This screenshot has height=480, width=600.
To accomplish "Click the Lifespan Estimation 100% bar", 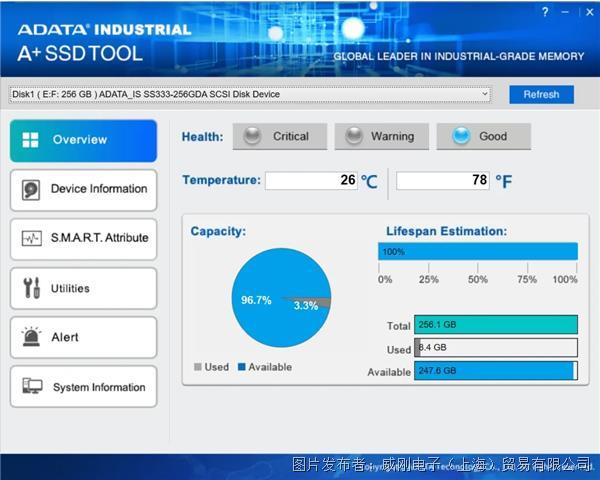I will tap(477, 251).
